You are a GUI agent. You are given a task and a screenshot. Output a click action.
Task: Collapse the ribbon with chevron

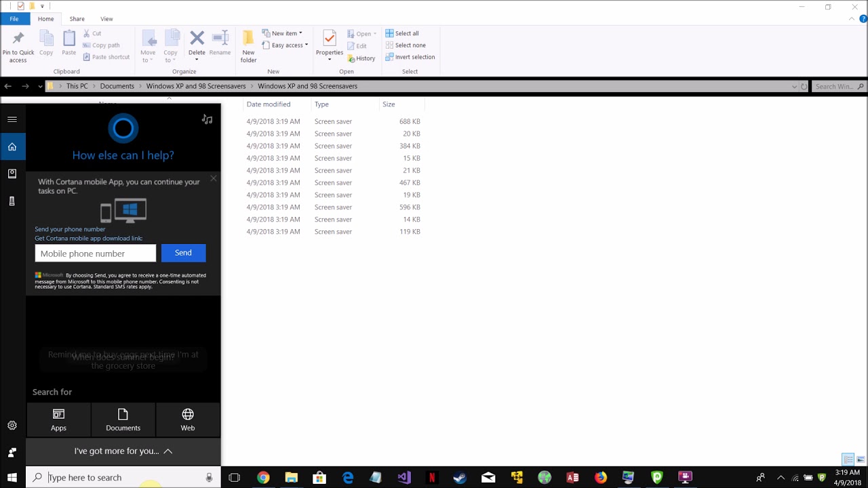pos(852,19)
